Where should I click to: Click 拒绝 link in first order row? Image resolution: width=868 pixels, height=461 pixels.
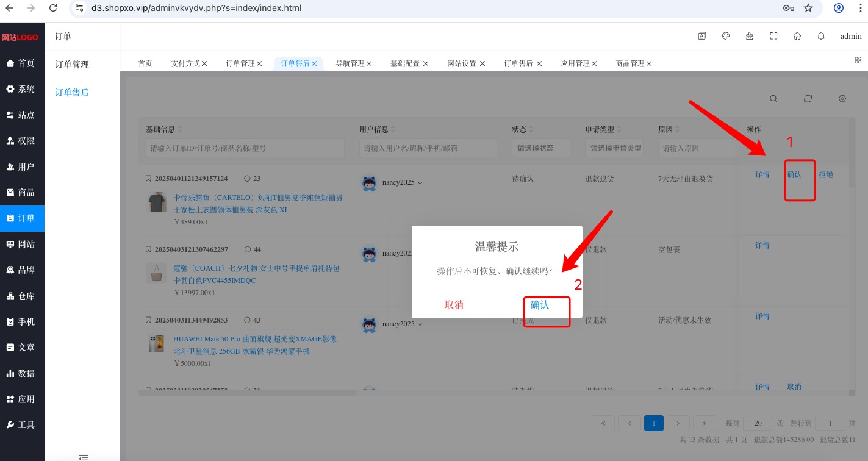826,174
